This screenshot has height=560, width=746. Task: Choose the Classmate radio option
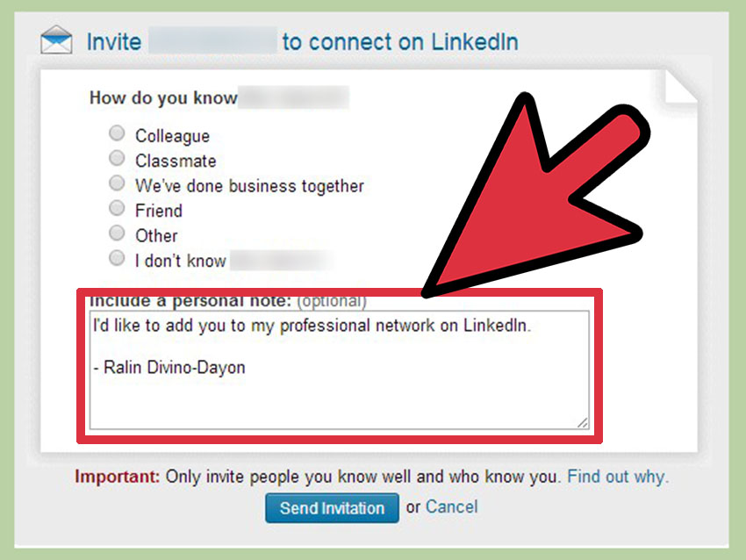[x=117, y=159]
